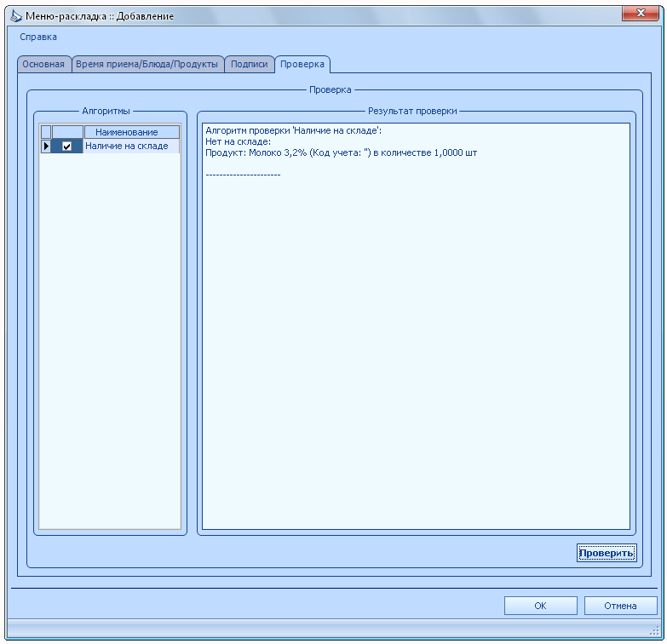Image resolution: width=667 pixels, height=644 pixels.
Task: Open the Справка menu
Action: tap(38, 37)
